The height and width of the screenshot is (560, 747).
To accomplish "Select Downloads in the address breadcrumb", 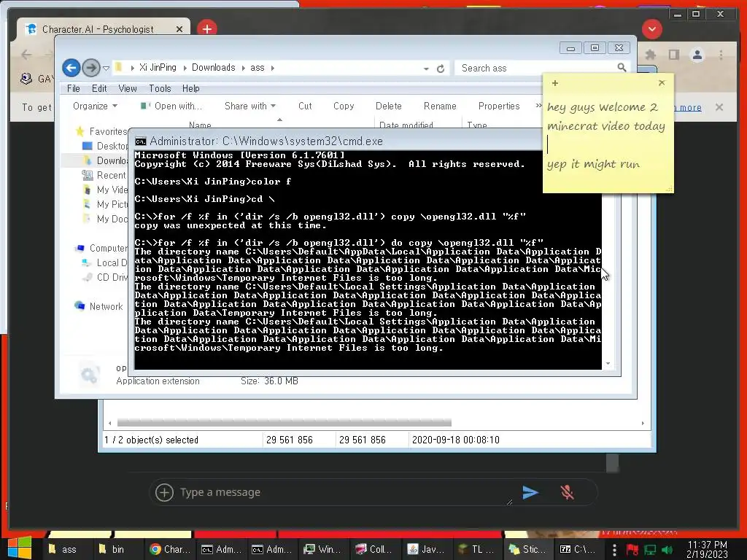I will click(x=214, y=68).
